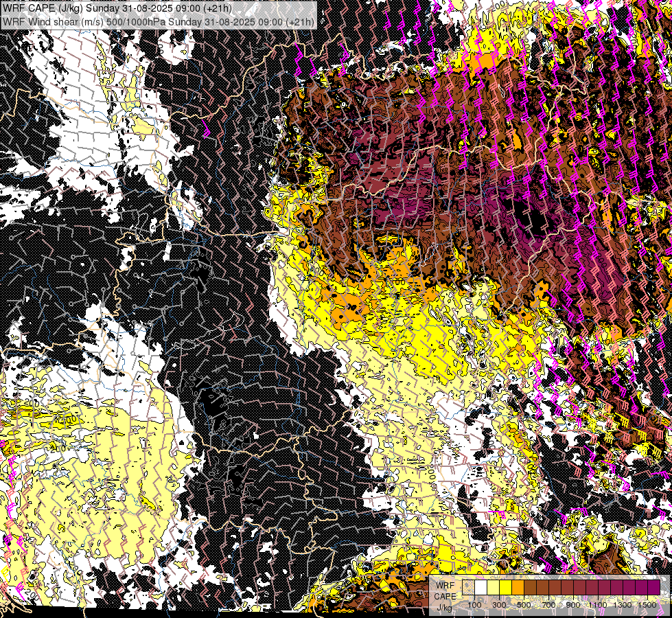
Task: Click the legend value 300
Action: (499, 605)
